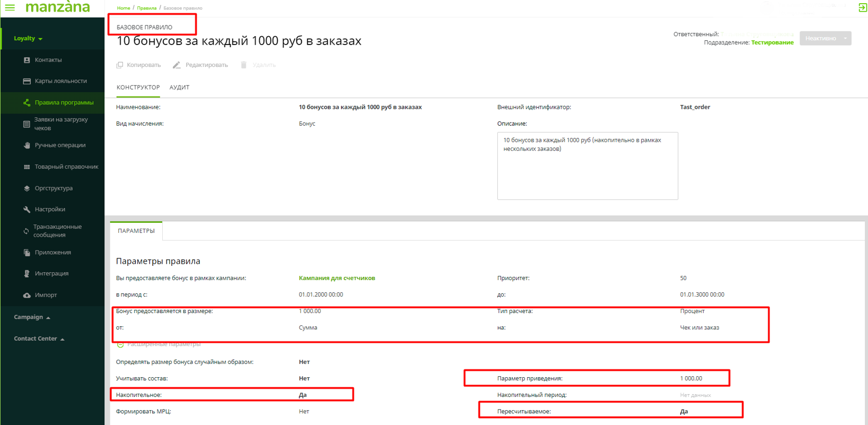Click the Копировать copy icon

point(120,65)
